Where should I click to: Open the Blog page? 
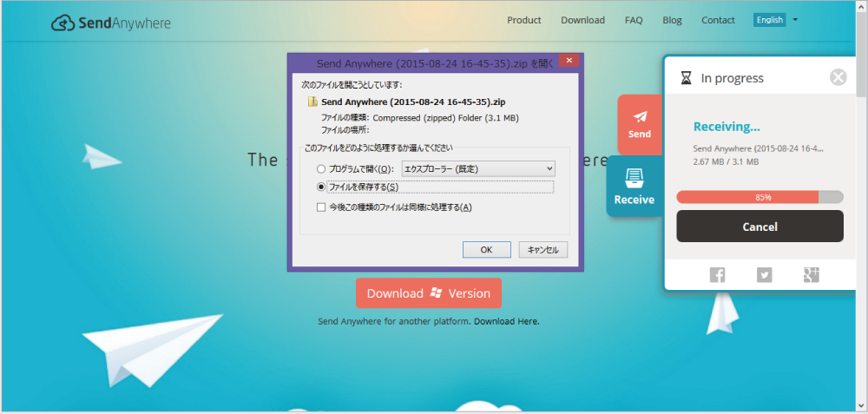672,20
